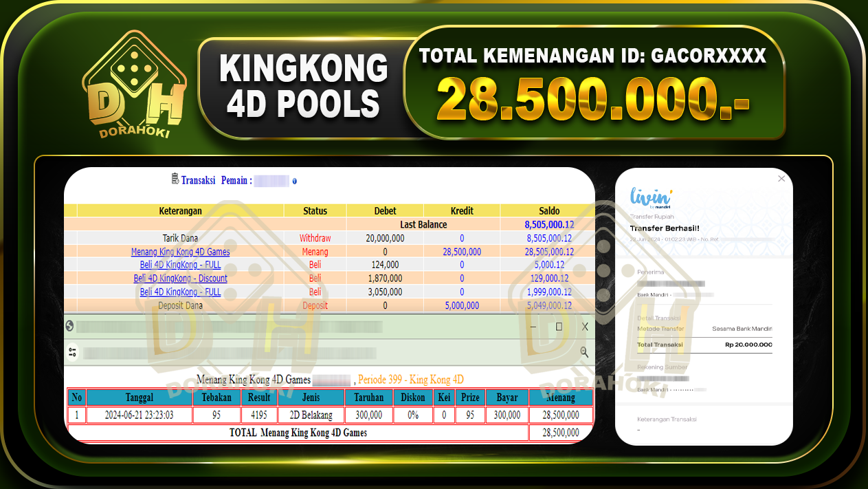The height and width of the screenshot is (489, 868).
Task: Open the first Beli 4D KingKong - FULL link
Action: click(180, 265)
